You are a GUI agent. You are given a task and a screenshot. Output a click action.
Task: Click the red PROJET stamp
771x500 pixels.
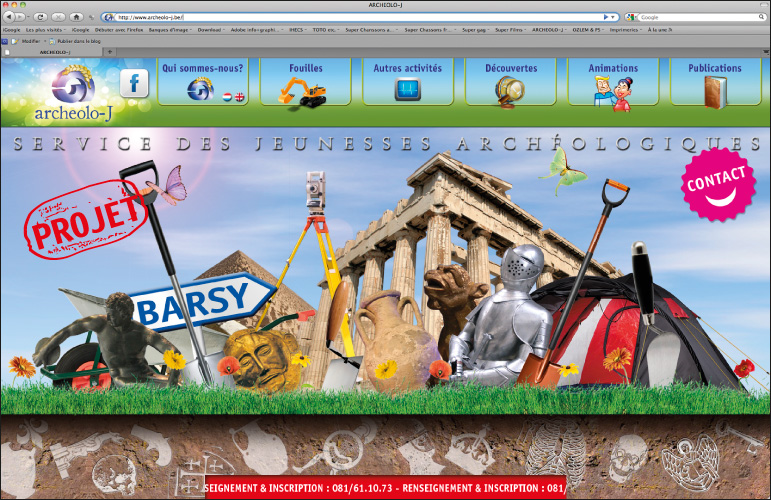[x=86, y=219]
